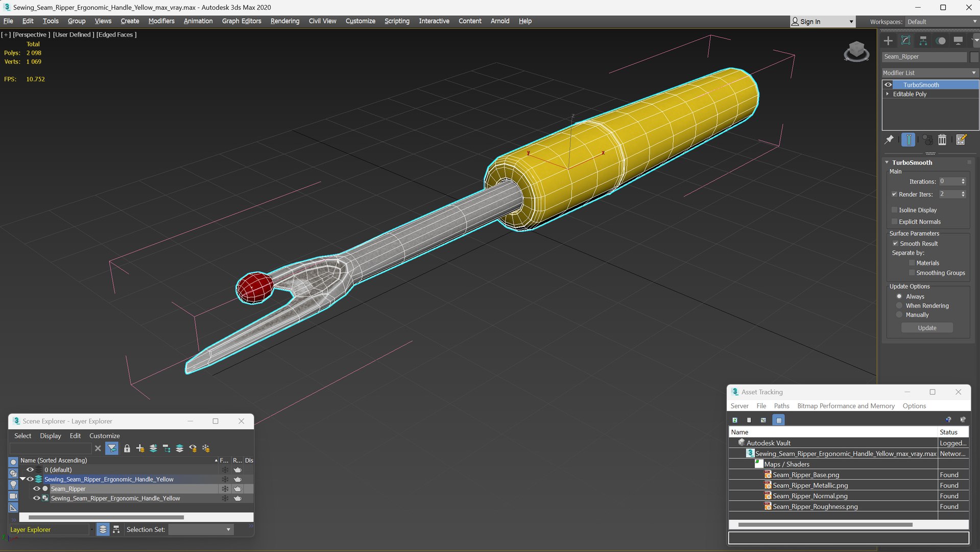
Task: Enable Explicit Normals checkbox
Action: [x=894, y=222]
